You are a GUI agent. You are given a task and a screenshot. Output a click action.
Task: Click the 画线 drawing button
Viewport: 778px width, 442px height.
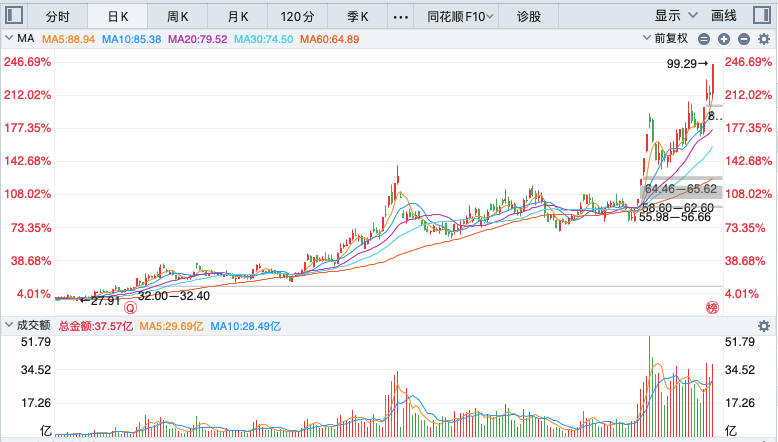[x=723, y=16]
